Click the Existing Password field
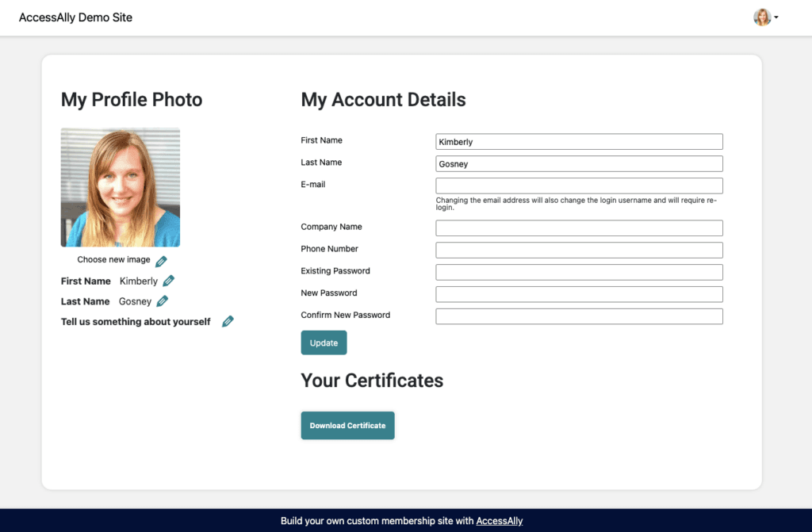The height and width of the screenshot is (532, 812). 579,273
